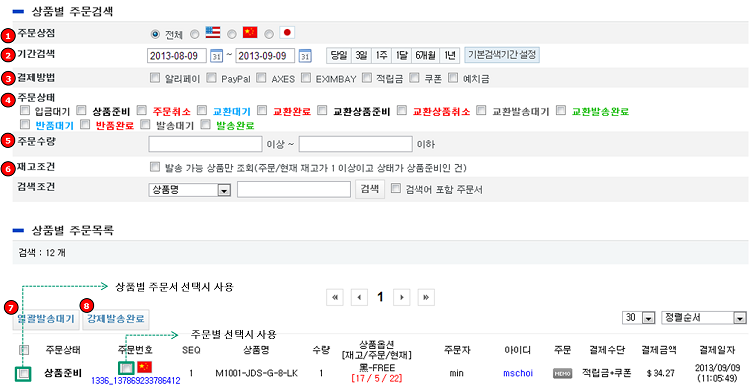This screenshot has width=750, height=386.
Task: Check the 주문취소 order status
Action: click(142, 111)
